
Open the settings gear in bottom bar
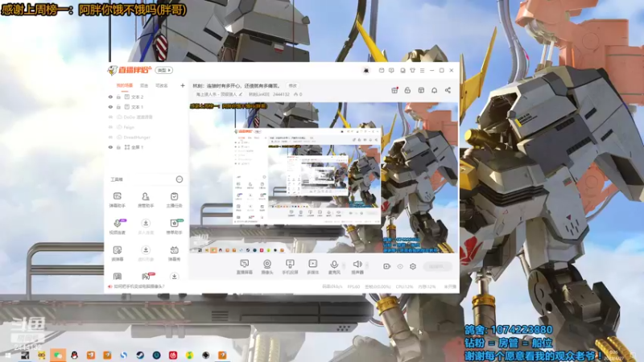pyautogui.click(x=413, y=266)
